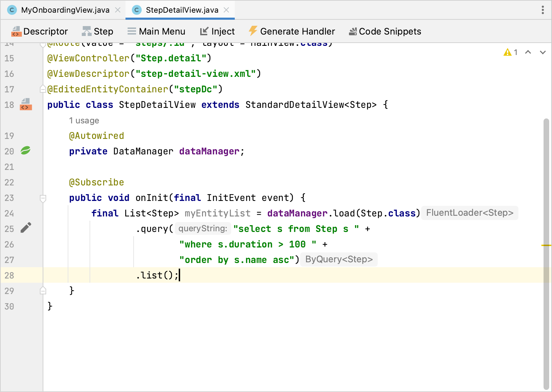
Task: Click the Spring bean gutter icon on line 20
Action: tap(25, 151)
